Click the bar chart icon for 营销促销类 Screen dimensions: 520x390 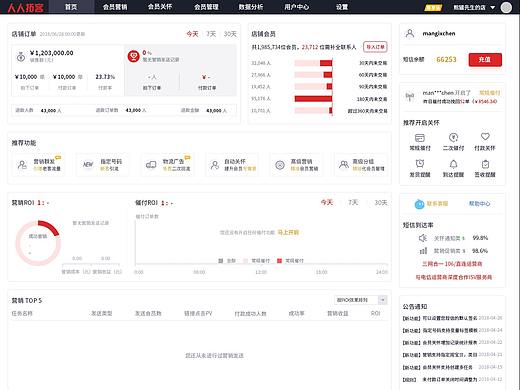(x=423, y=251)
